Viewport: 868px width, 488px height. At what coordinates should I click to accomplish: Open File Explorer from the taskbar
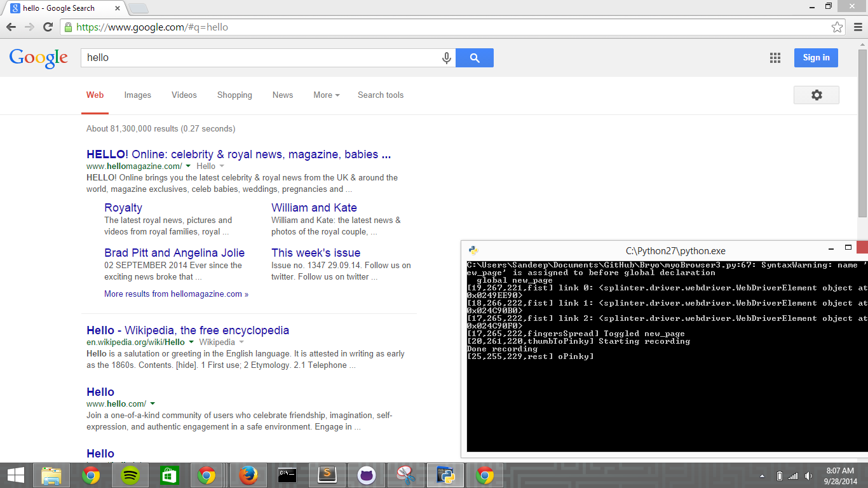coord(51,475)
